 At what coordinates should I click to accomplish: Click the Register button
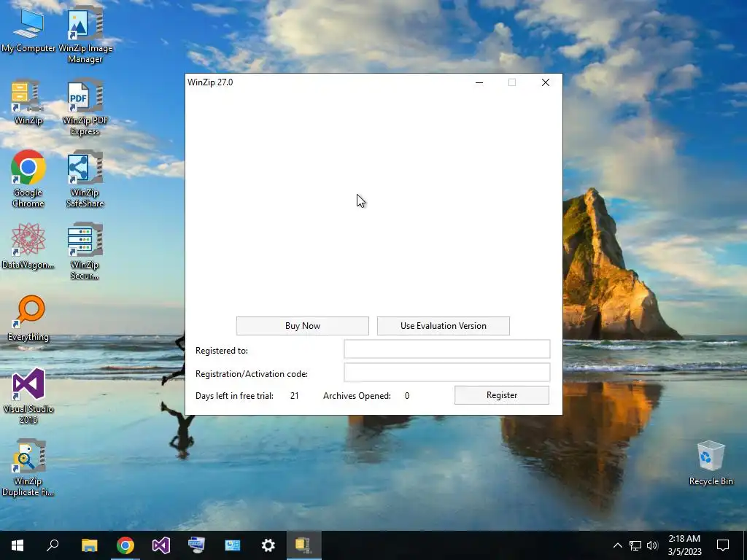coord(502,395)
